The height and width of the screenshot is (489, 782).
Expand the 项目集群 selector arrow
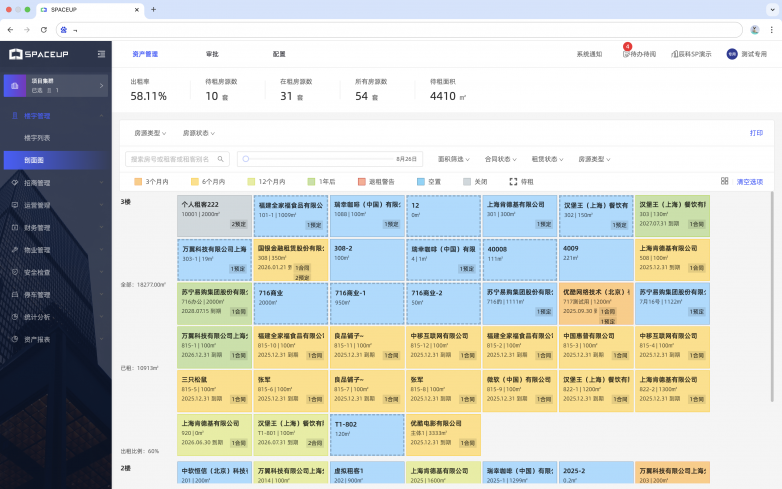pos(101,86)
